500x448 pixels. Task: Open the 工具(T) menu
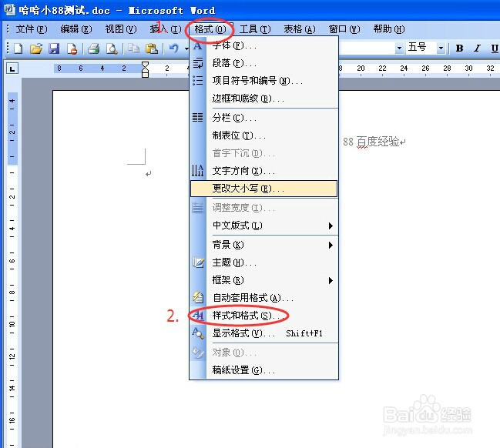tap(255, 29)
